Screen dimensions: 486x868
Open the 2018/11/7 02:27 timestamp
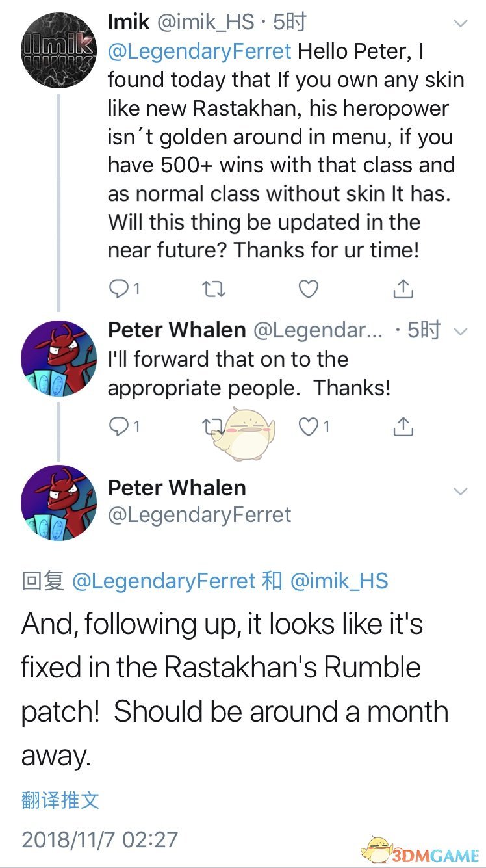point(99,839)
